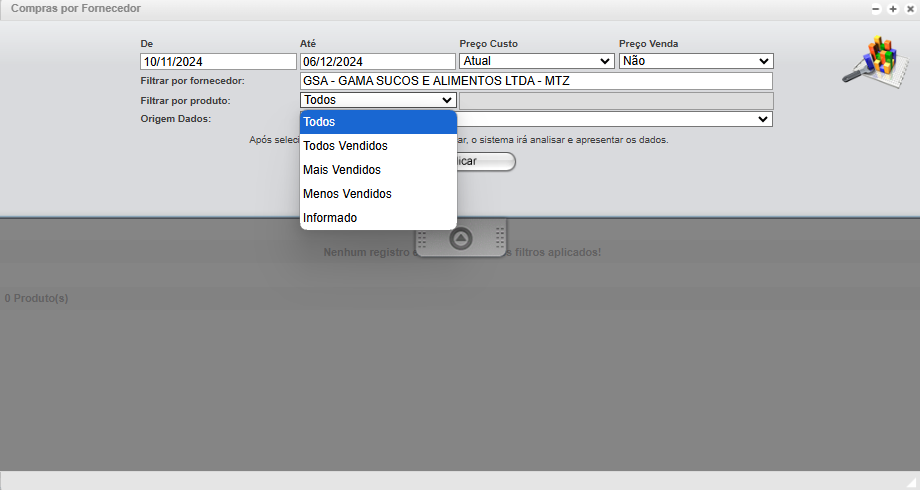Viewport: 920px width, 490px height.
Task: Collapse filter panel with up-arrow handle
Action: pyautogui.click(x=461, y=239)
